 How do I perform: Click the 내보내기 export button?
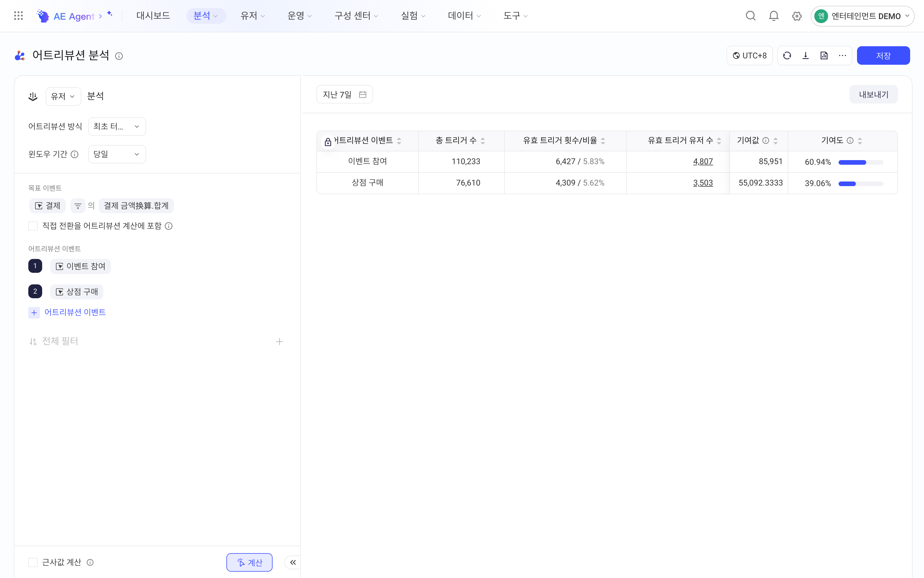(x=873, y=95)
